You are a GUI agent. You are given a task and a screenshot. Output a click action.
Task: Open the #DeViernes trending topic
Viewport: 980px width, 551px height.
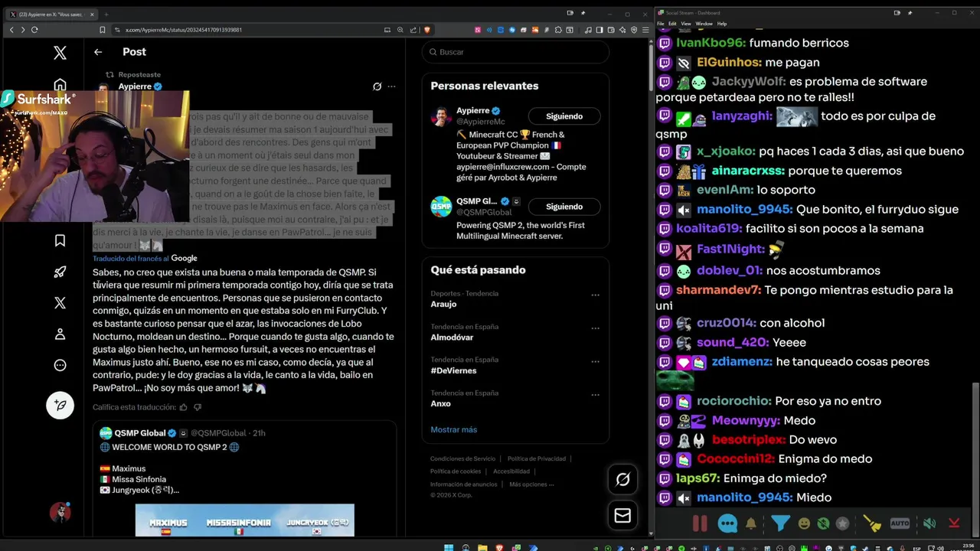point(453,370)
